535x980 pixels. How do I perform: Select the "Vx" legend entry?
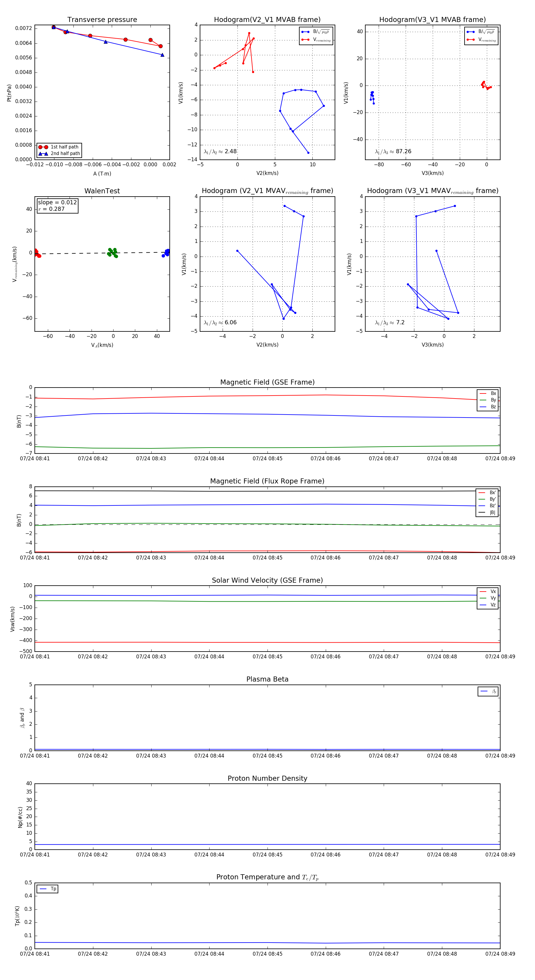click(488, 591)
